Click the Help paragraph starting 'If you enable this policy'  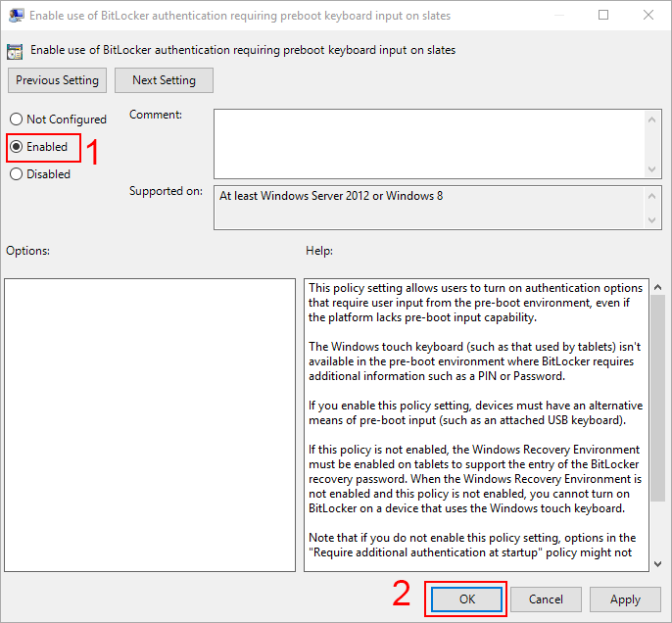[475, 412]
